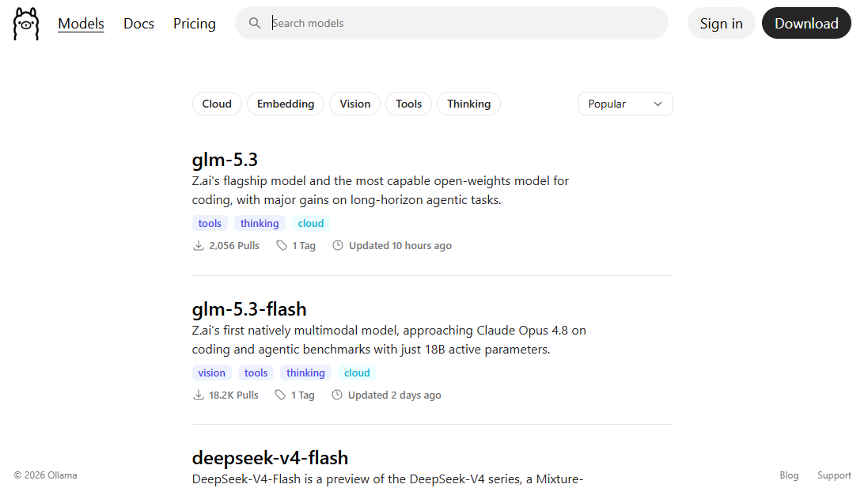Filter models by Vision

(x=354, y=104)
